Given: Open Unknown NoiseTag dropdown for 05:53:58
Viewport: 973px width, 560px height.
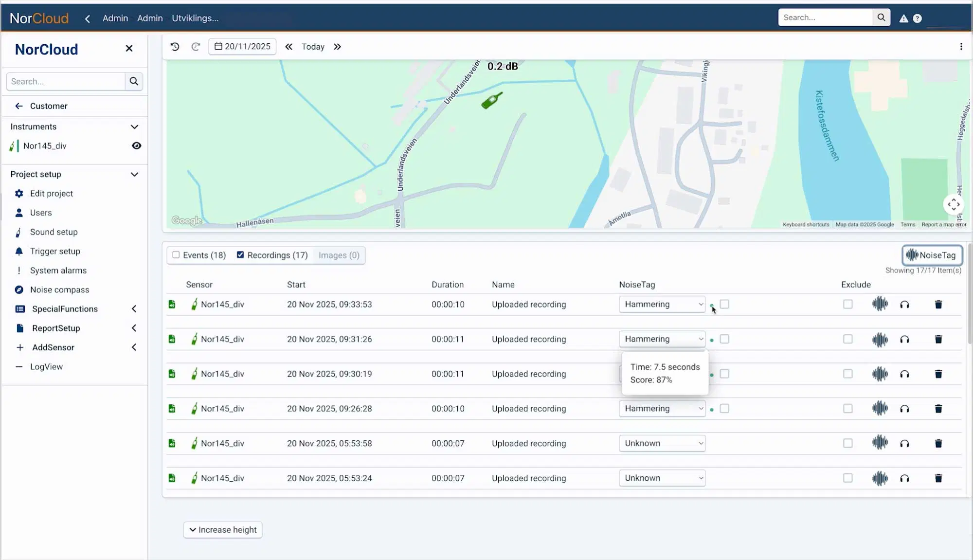Looking at the screenshot, I should coord(662,443).
